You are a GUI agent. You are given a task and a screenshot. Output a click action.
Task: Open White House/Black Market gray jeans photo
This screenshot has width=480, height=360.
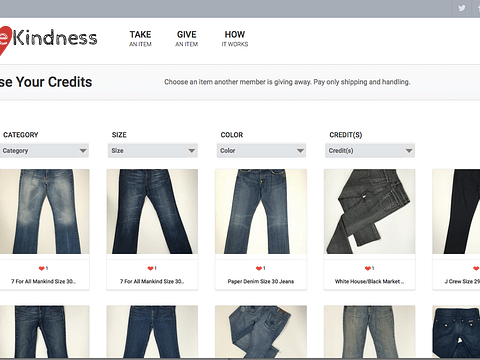[x=370, y=211]
